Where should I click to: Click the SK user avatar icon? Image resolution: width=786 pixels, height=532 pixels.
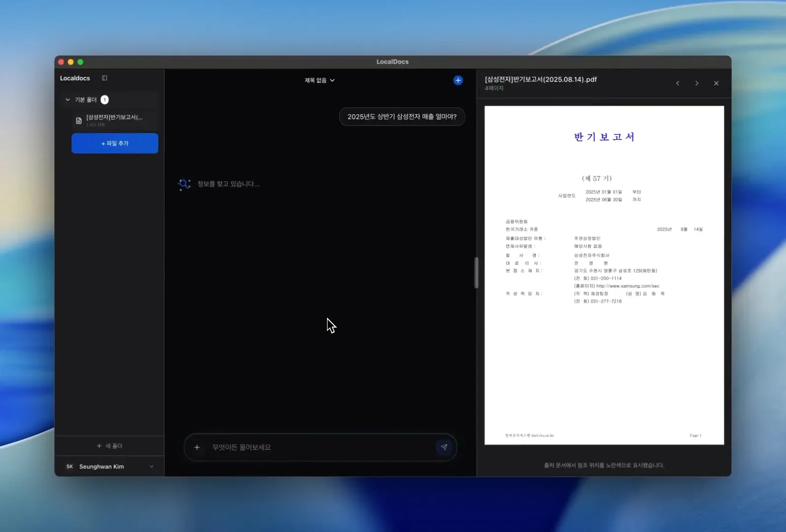click(69, 466)
